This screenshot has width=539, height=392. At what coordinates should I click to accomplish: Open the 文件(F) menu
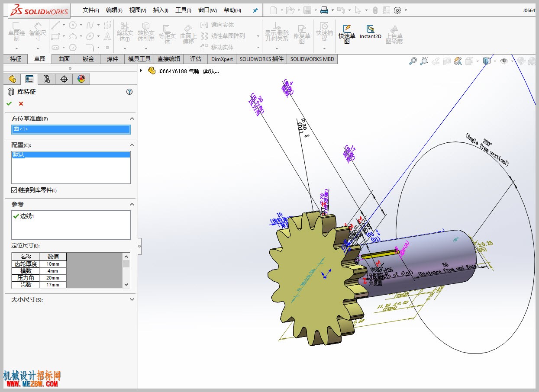coord(91,10)
